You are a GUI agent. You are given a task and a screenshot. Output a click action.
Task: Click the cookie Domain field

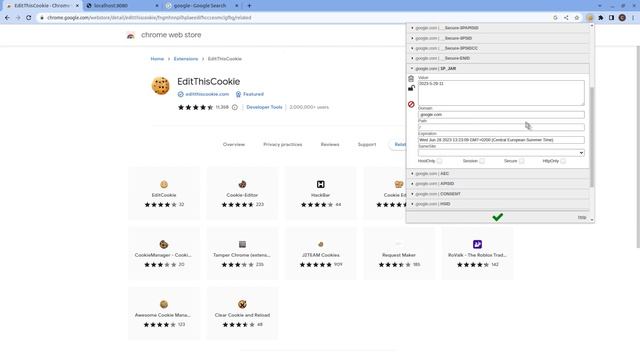(x=501, y=115)
